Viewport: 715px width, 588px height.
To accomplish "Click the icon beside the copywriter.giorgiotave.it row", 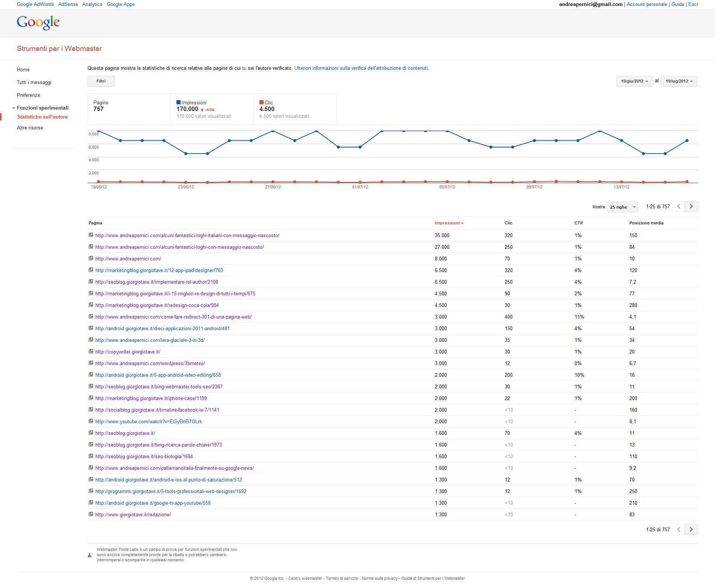I will (91, 351).
